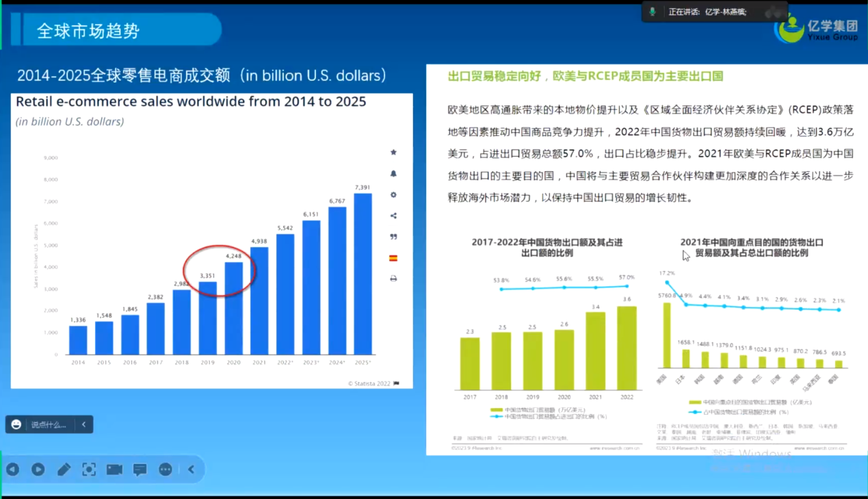Viewport: 868px width, 499px height.
Task: Click the star favorite icon beside chart
Action: 393,153
